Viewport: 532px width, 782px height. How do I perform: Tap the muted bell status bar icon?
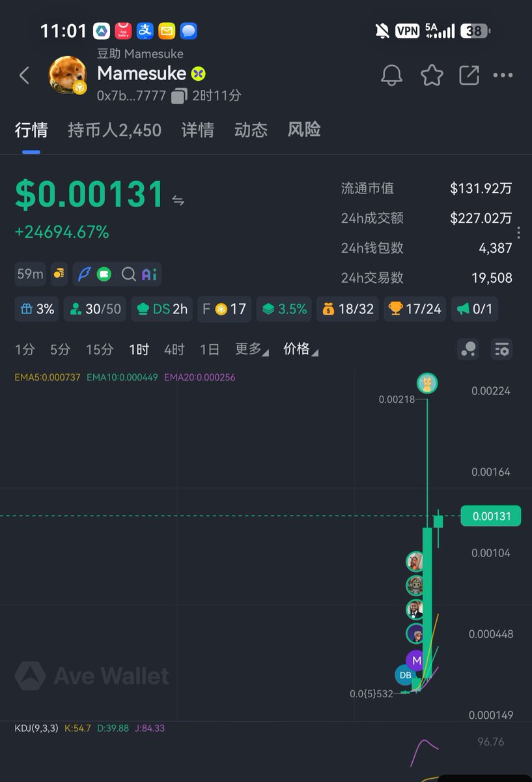click(382, 31)
